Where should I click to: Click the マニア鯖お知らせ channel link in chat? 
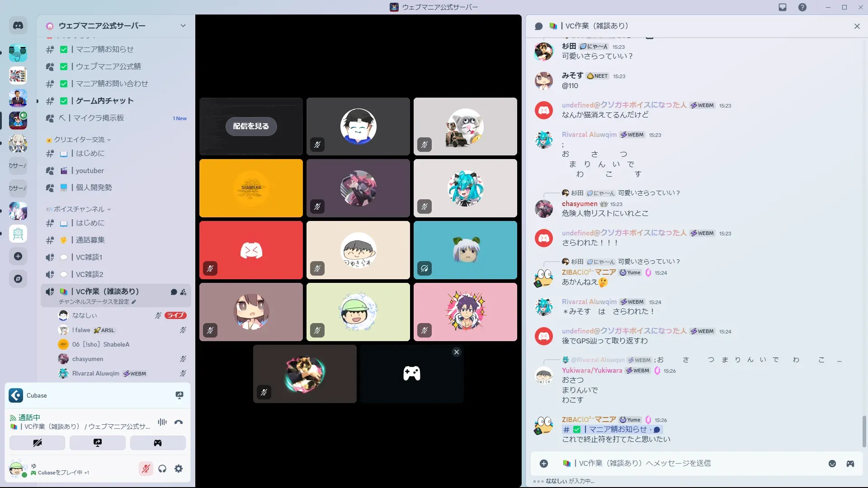617,429
